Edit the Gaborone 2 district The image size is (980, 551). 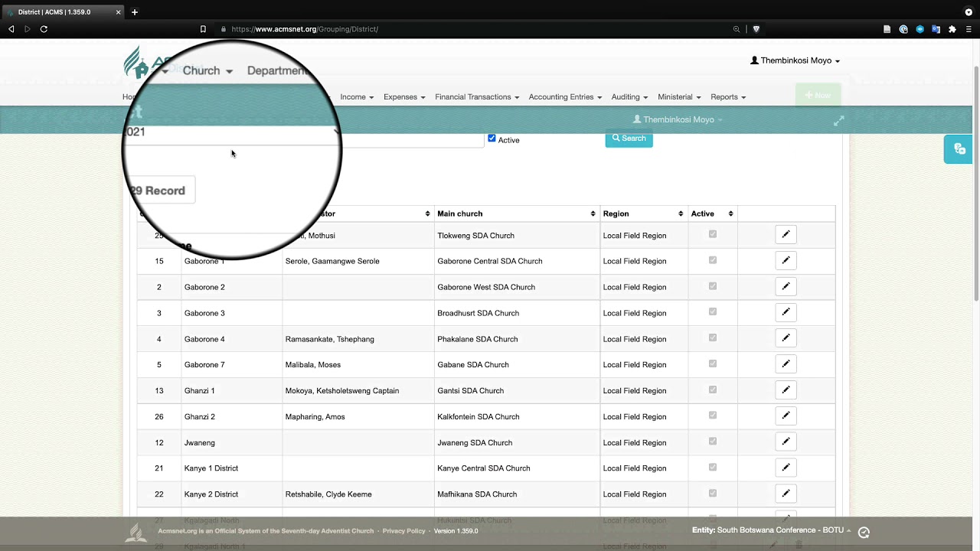[786, 287]
